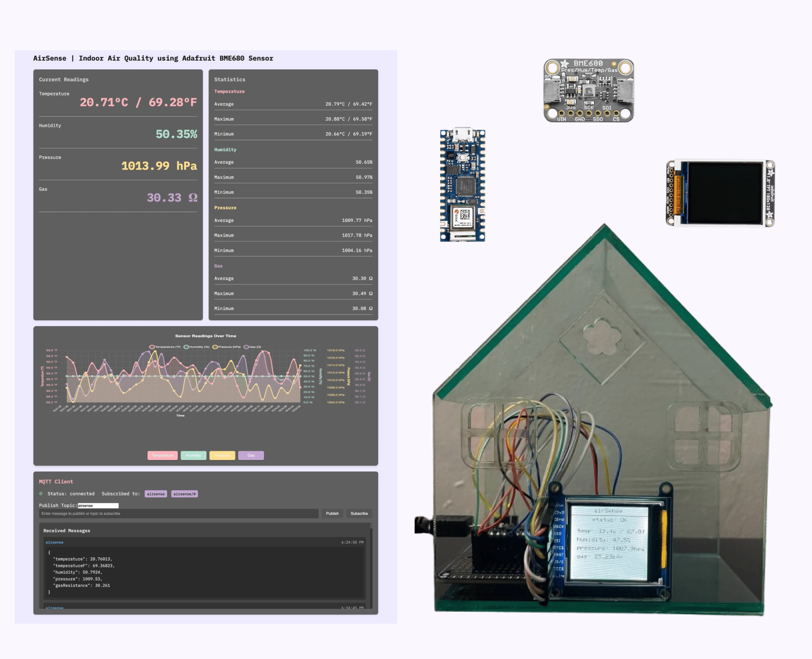Toggle Gas legend circle in chart
This screenshot has width=812, height=659.
point(246,347)
